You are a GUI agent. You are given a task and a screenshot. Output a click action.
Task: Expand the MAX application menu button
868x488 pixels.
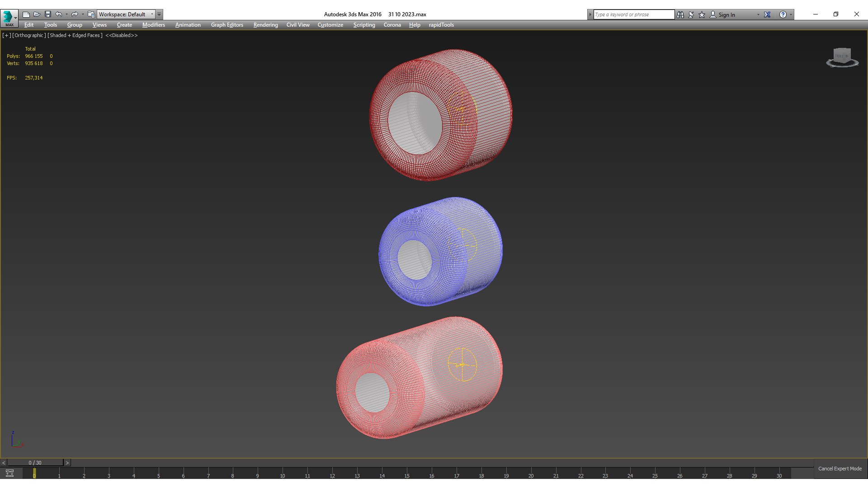(x=9, y=17)
